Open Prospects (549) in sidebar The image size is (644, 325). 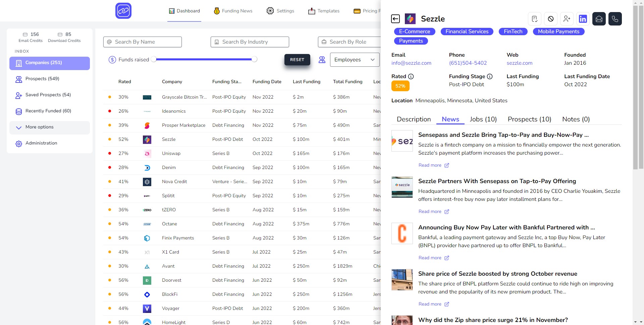(50, 79)
